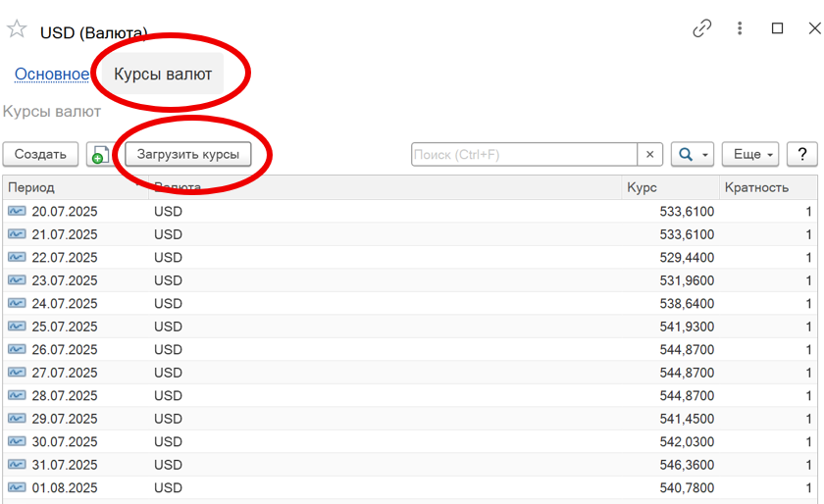Maximize the USD currency window
This screenshot has height=504, width=824.
(778, 29)
